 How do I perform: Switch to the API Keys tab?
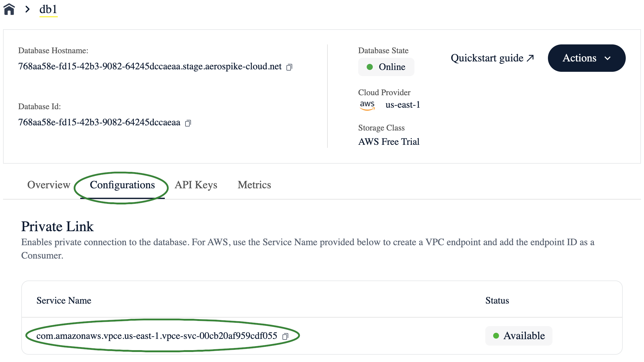click(196, 185)
